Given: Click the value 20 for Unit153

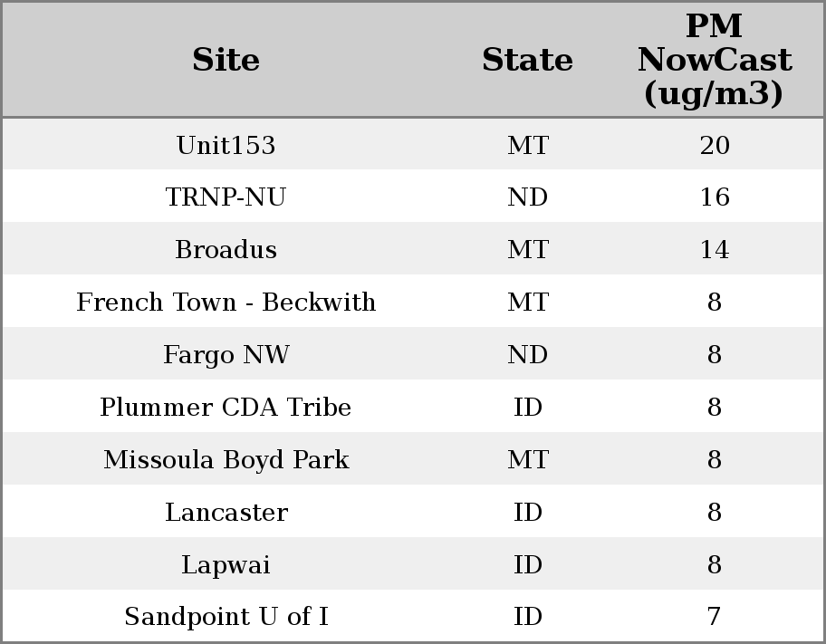Looking at the screenshot, I should tap(714, 145).
